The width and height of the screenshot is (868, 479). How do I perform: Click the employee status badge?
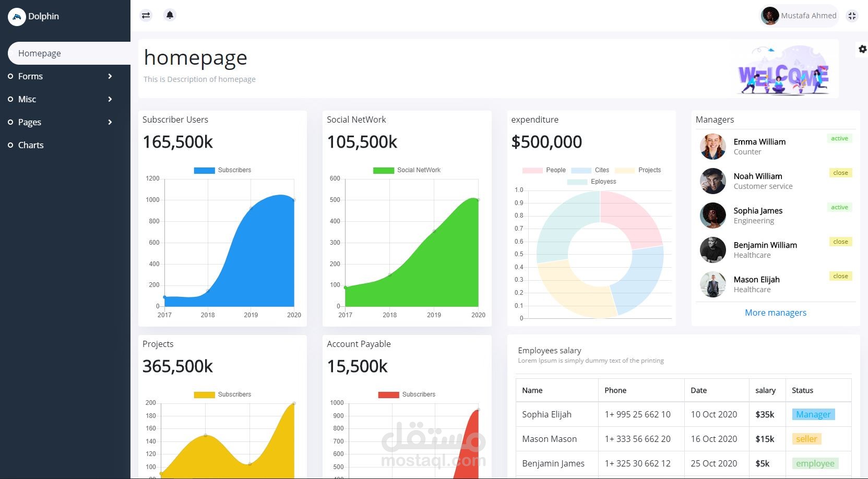coord(815,463)
